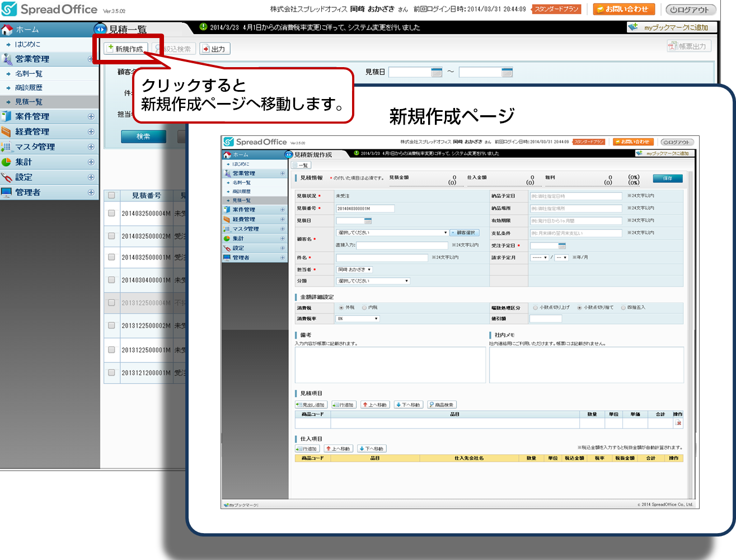Open the 顧客名 選択してください dropdown in the 新規作成 page

tap(392, 233)
